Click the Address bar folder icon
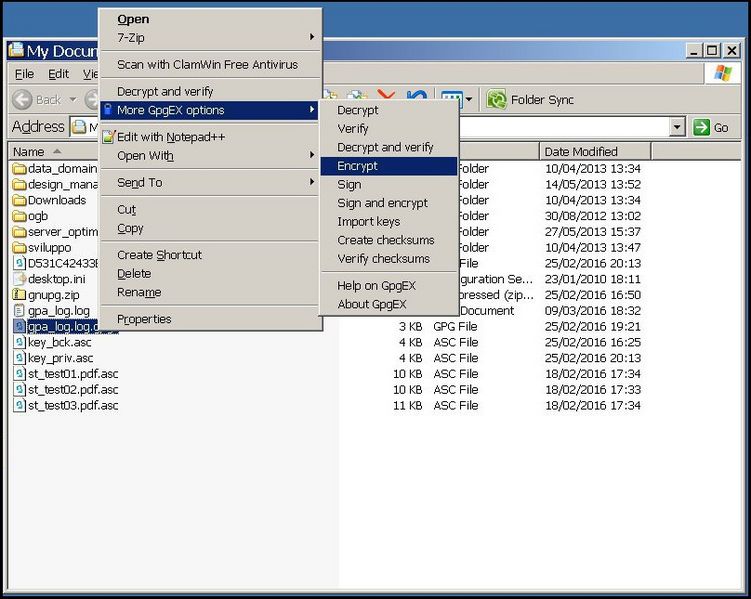The height and width of the screenshot is (599, 751). 79,127
